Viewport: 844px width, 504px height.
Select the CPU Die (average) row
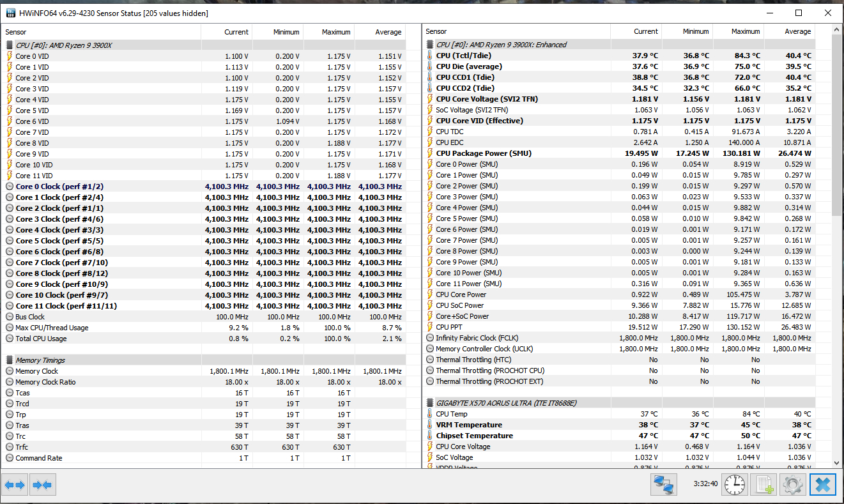[x=619, y=66]
